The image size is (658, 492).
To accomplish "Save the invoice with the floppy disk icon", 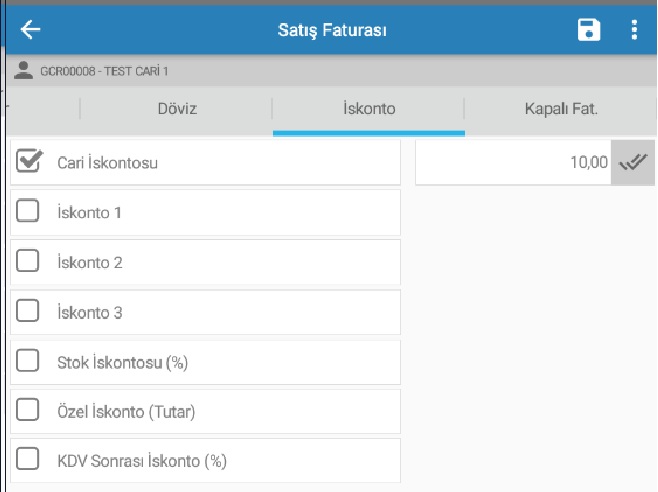I will pos(589,30).
